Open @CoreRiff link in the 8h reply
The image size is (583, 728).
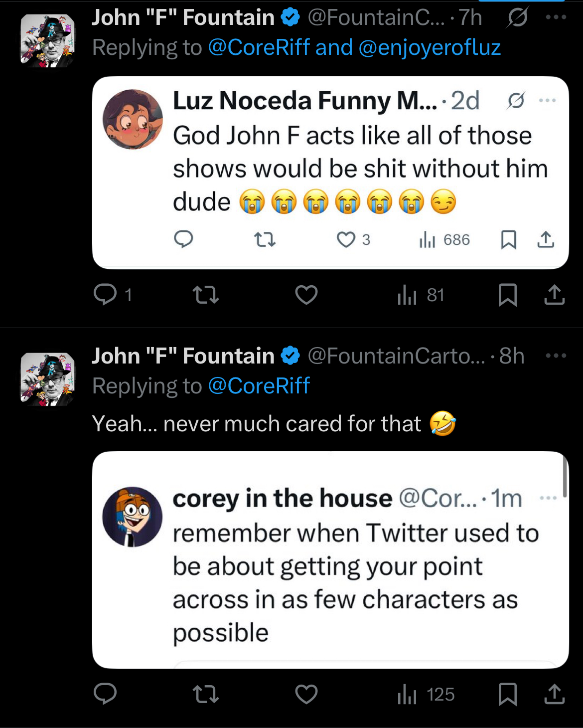tap(259, 386)
